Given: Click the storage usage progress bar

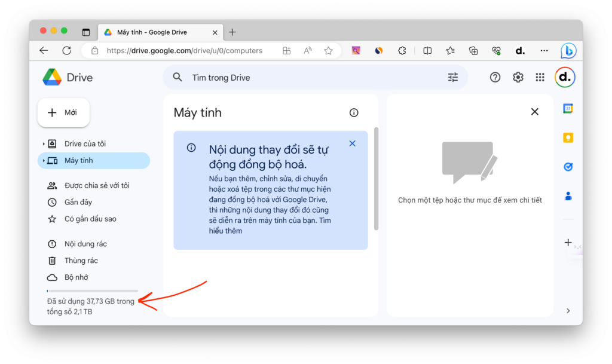Looking at the screenshot, I should tap(92, 291).
